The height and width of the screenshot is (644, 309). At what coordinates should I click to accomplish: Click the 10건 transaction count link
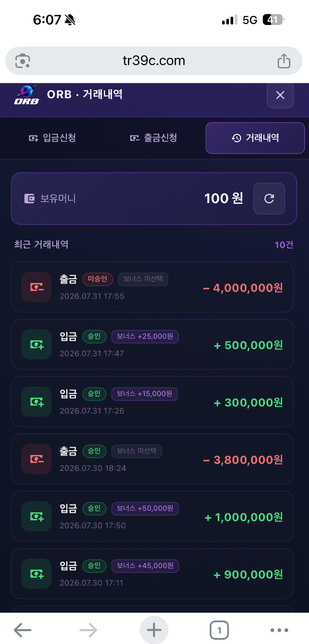click(284, 245)
